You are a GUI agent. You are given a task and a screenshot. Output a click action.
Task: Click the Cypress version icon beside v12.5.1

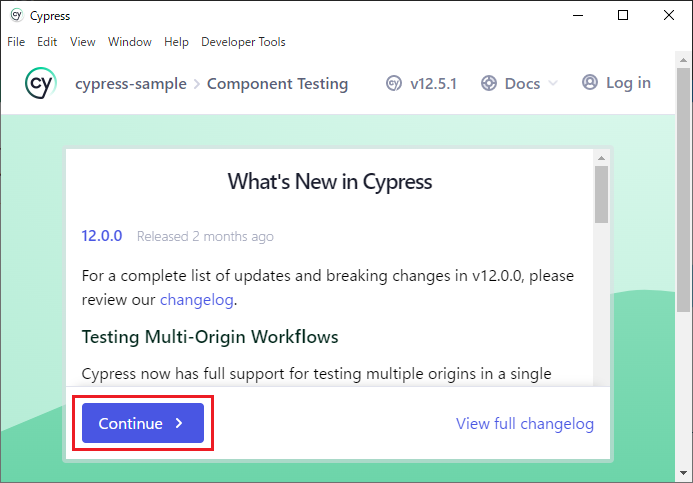point(394,83)
